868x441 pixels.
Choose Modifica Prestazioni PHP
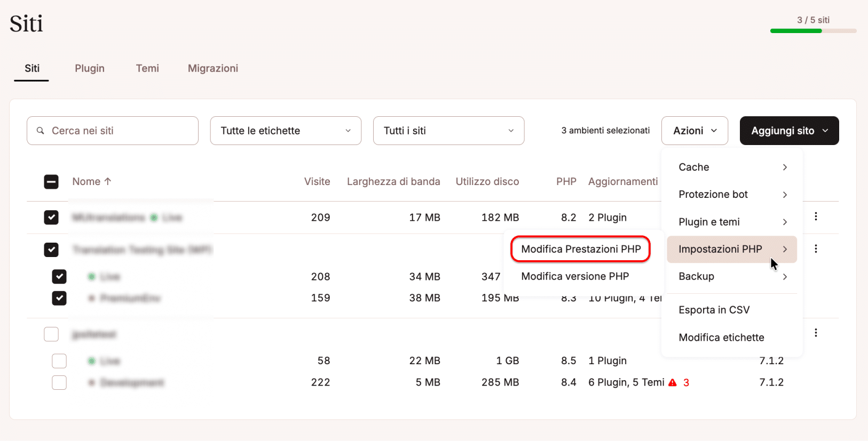click(x=581, y=249)
